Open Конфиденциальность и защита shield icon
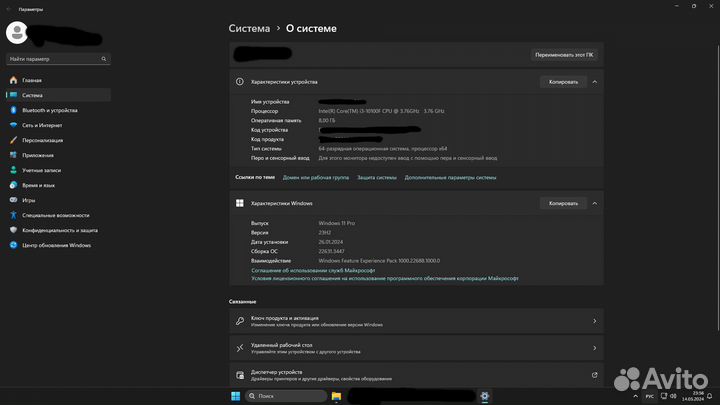Viewport: 720px width, 405px height. pyautogui.click(x=13, y=230)
